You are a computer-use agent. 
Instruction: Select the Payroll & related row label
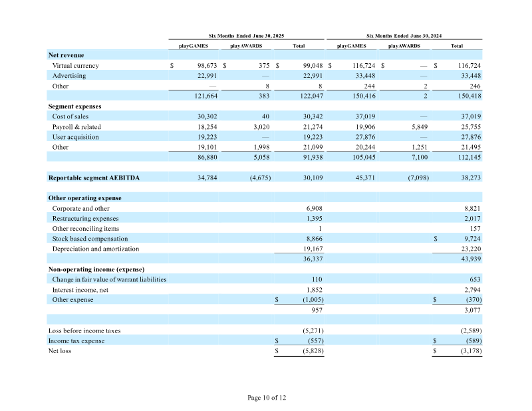click(76, 127)
